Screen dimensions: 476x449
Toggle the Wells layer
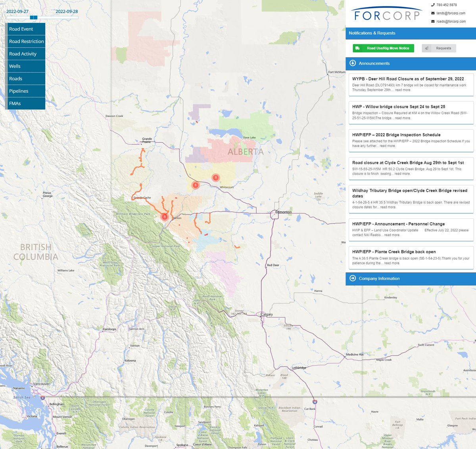pyautogui.click(x=25, y=66)
